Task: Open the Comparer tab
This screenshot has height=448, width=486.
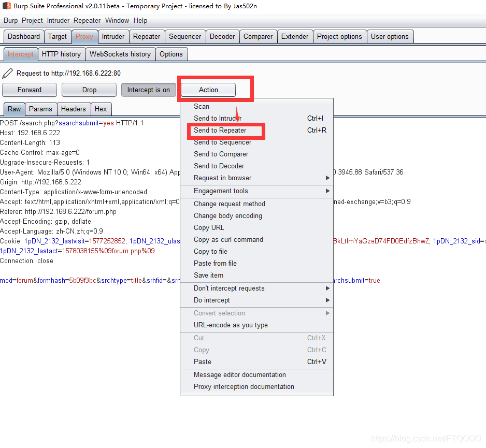Action: [258, 37]
